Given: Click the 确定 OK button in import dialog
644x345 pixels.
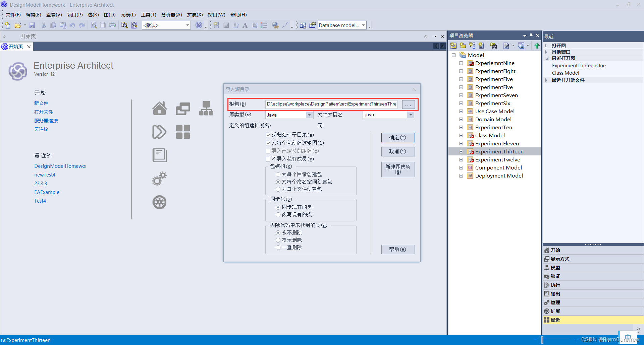Looking at the screenshot, I should [x=398, y=138].
